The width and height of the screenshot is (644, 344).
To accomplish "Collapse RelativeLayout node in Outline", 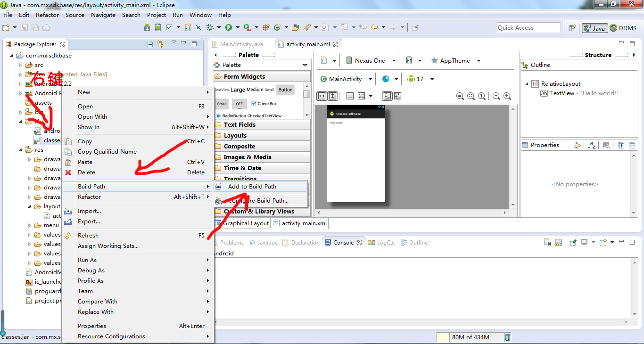I will [x=527, y=84].
